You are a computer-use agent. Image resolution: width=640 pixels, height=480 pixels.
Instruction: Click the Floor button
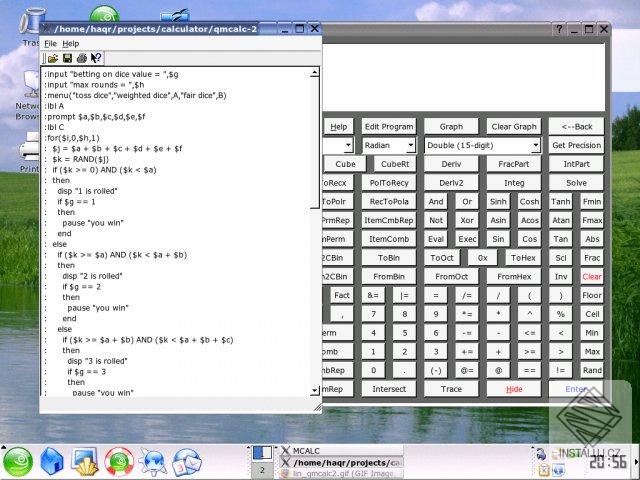pyautogui.click(x=592, y=296)
